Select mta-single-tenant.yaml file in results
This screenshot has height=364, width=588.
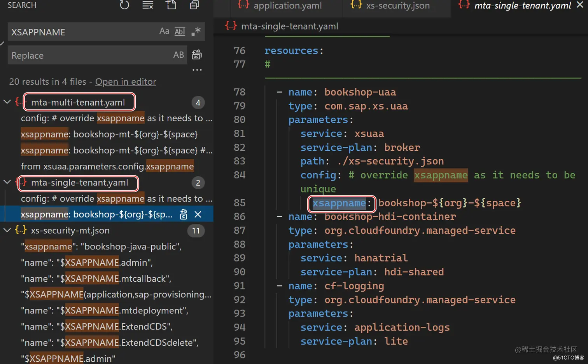tap(80, 183)
